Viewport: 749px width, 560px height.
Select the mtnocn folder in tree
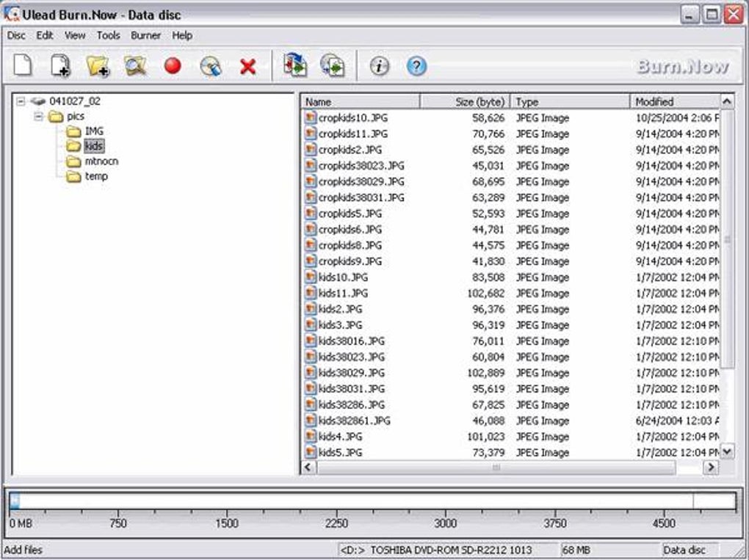pos(101,161)
